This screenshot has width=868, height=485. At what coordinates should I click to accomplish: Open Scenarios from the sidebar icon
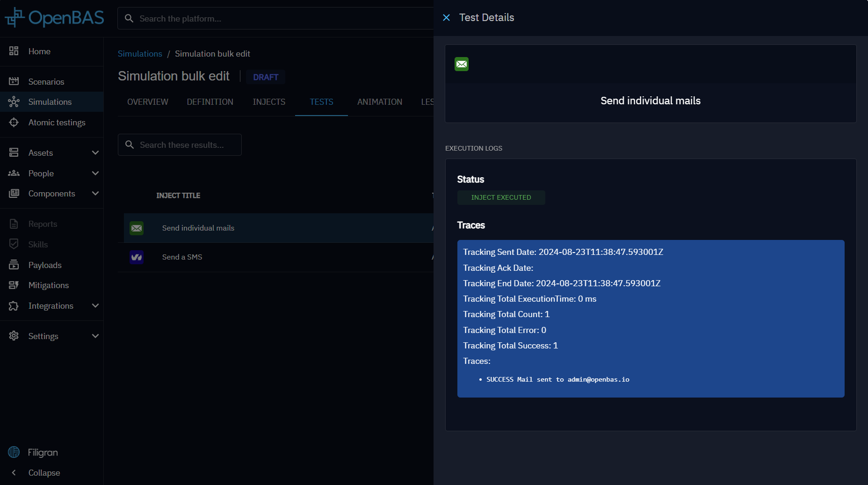tap(14, 81)
